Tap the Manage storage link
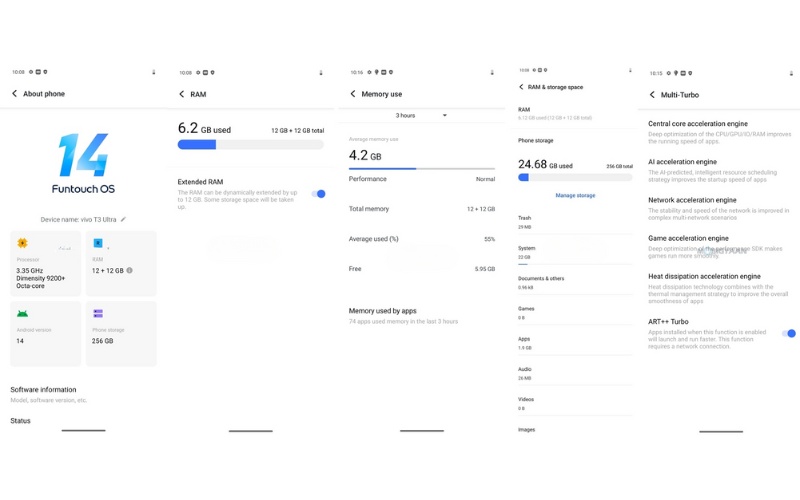This screenshot has height=500, width=800. [x=574, y=195]
